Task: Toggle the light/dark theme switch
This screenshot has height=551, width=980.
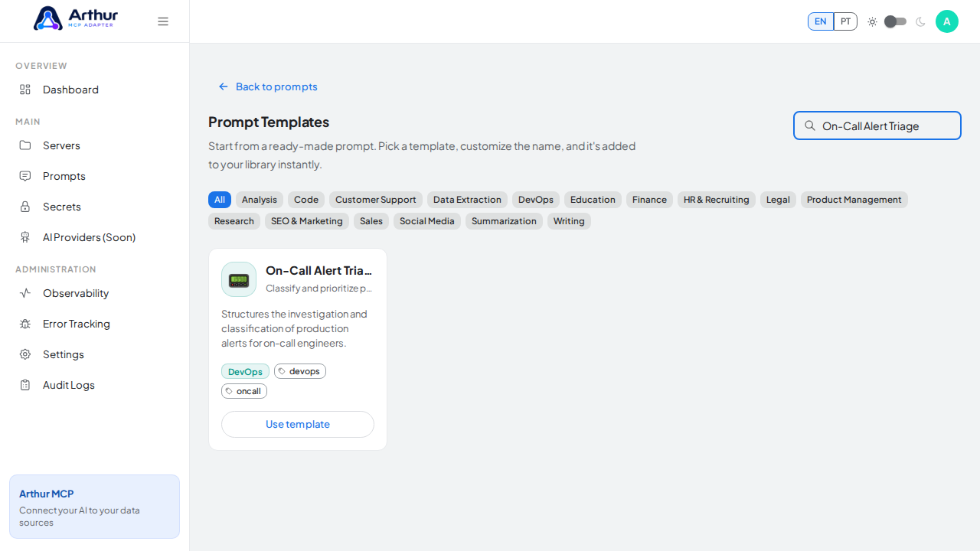Action: click(x=896, y=21)
